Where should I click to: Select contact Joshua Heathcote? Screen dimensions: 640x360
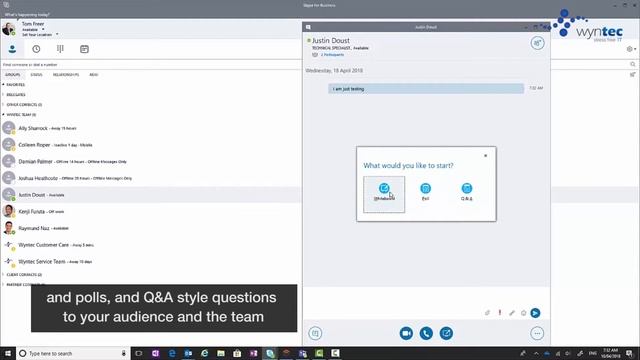[x=151, y=178]
